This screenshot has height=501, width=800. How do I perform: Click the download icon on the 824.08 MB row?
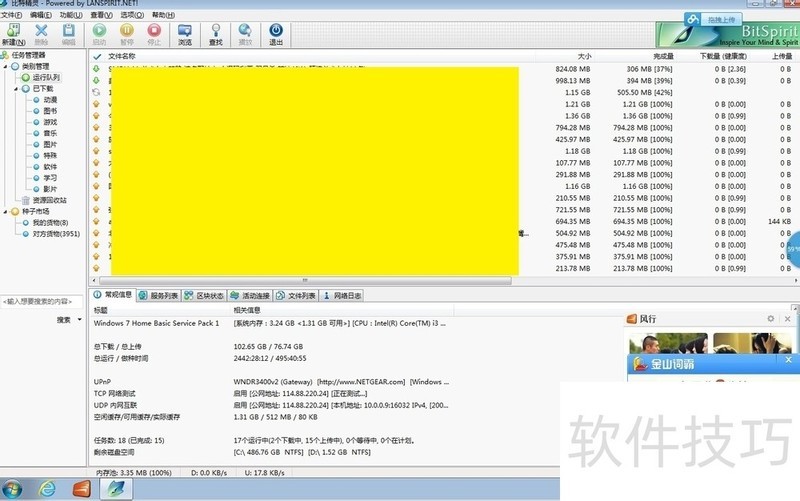coord(96,68)
